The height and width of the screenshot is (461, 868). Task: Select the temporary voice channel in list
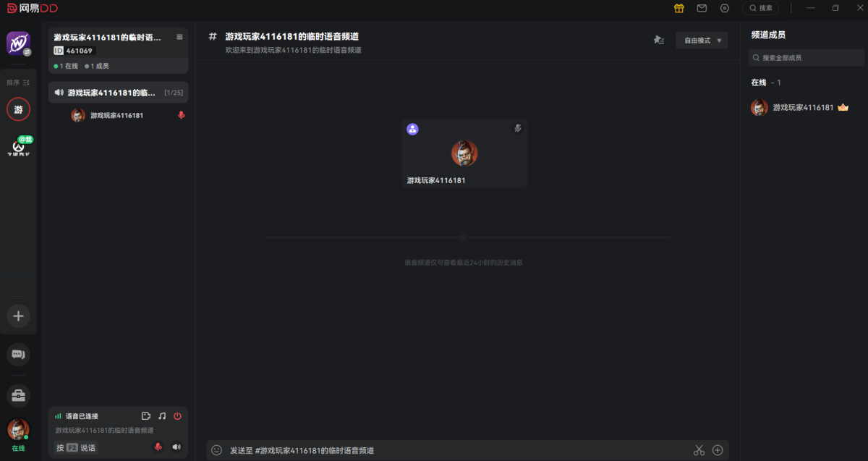(118, 93)
